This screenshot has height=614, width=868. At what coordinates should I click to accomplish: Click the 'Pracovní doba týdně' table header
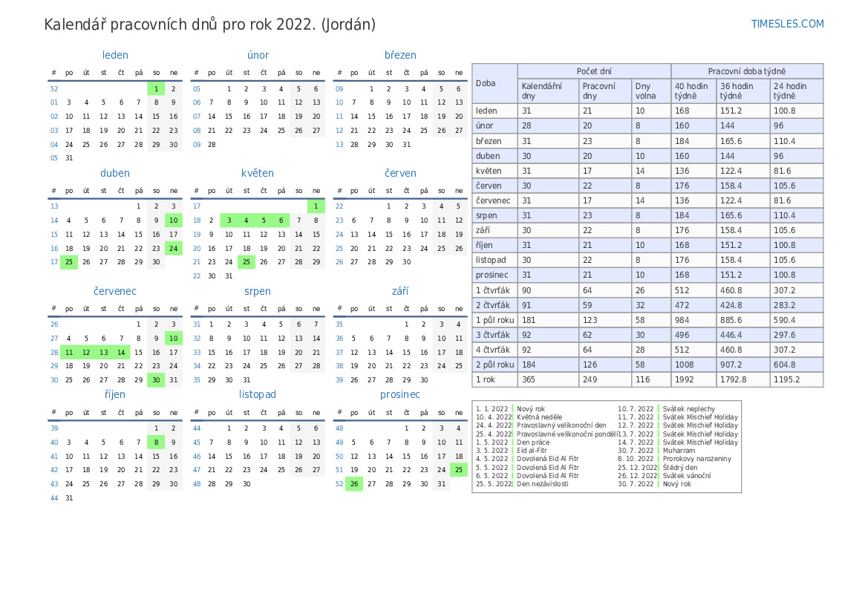pos(747,71)
